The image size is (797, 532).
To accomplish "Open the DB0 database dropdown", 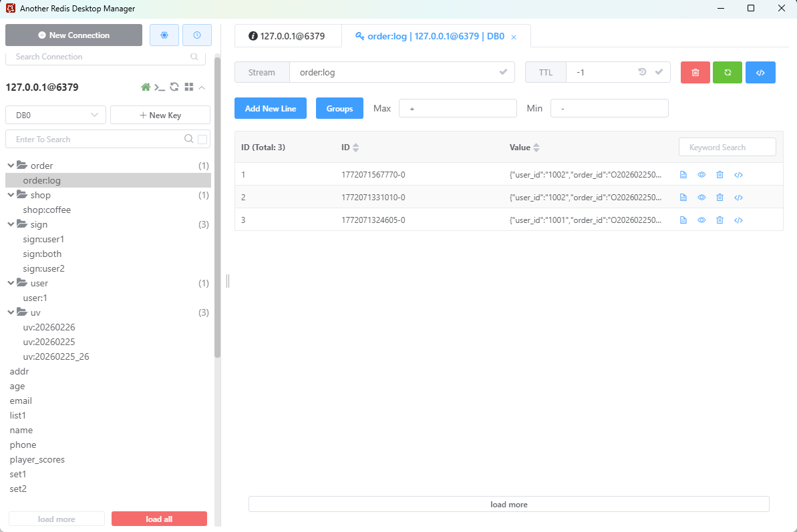I will point(55,115).
